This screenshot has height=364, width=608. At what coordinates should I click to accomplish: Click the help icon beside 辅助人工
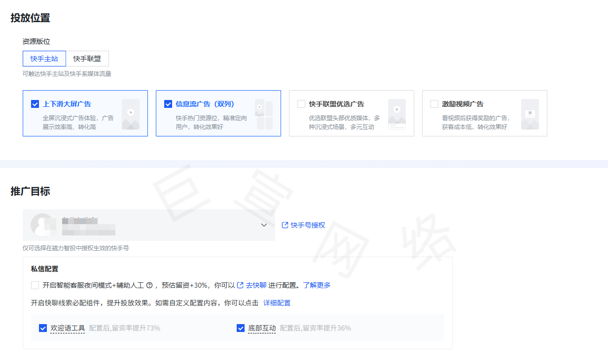(149, 285)
